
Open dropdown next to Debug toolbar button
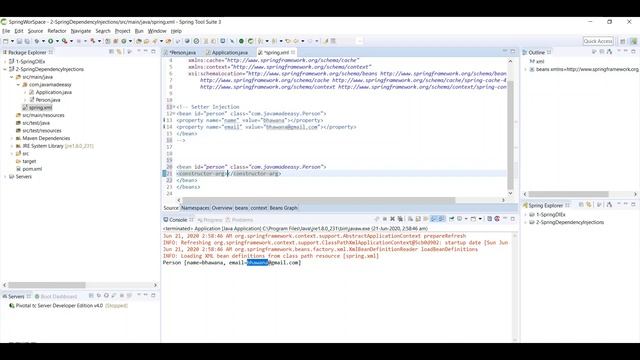43,41
